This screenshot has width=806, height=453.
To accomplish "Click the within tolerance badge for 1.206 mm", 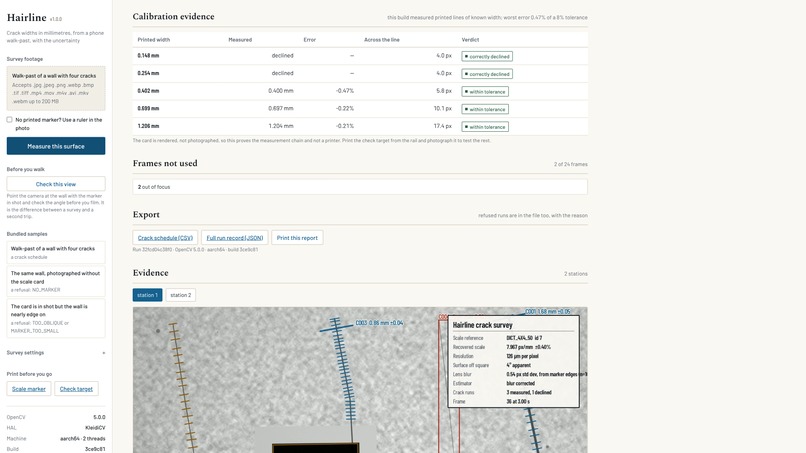I will pyautogui.click(x=485, y=126).
